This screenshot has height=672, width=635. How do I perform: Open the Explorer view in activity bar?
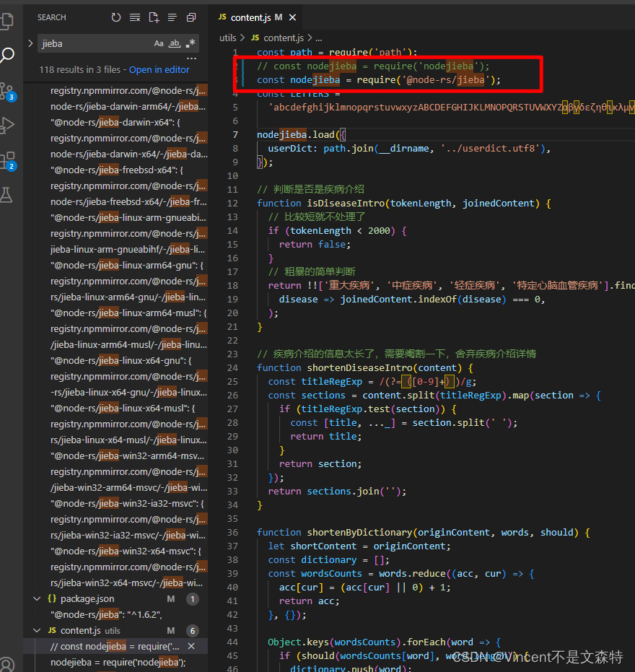[x=7, y=20]
